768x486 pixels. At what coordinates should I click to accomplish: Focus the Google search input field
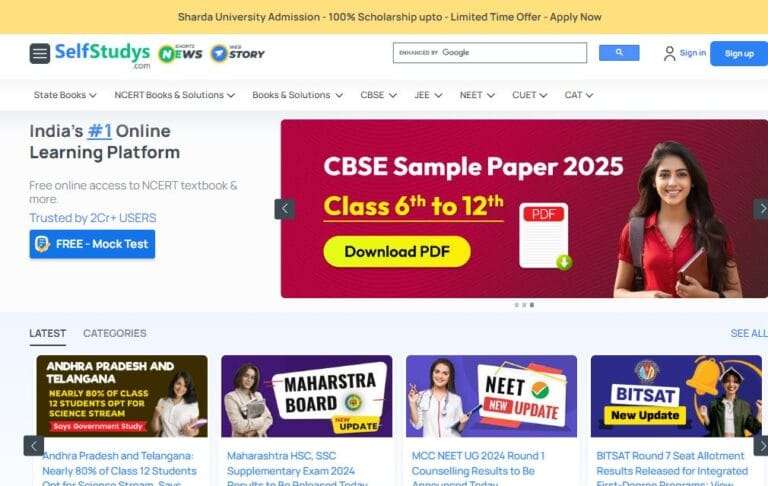[x=490, y=52]
